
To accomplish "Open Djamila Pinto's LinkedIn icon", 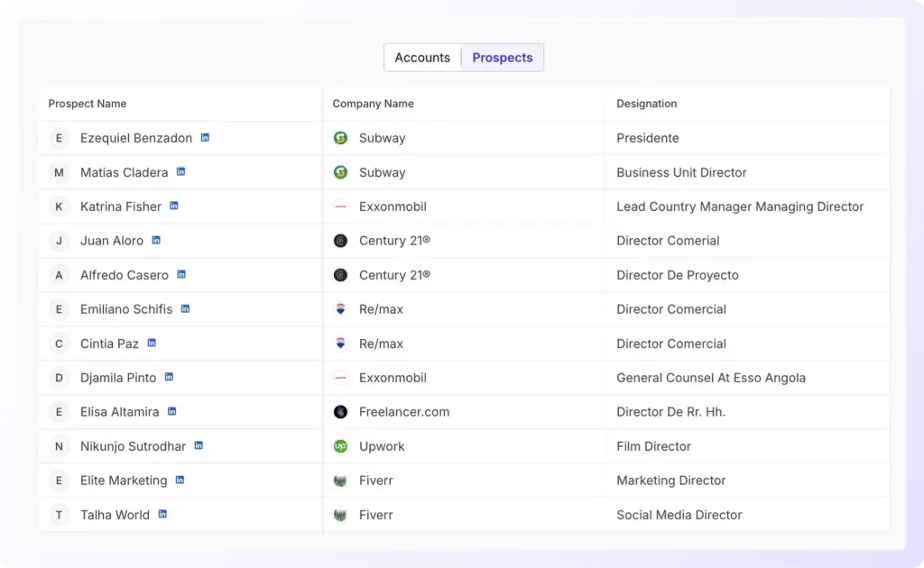I will [169, 377].
